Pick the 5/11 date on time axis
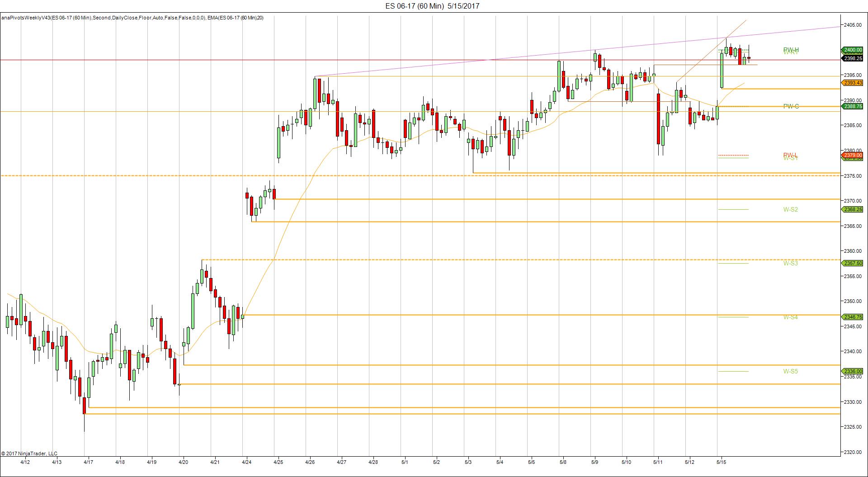Viewport: 868px width, 477px height. coord(658,462)
